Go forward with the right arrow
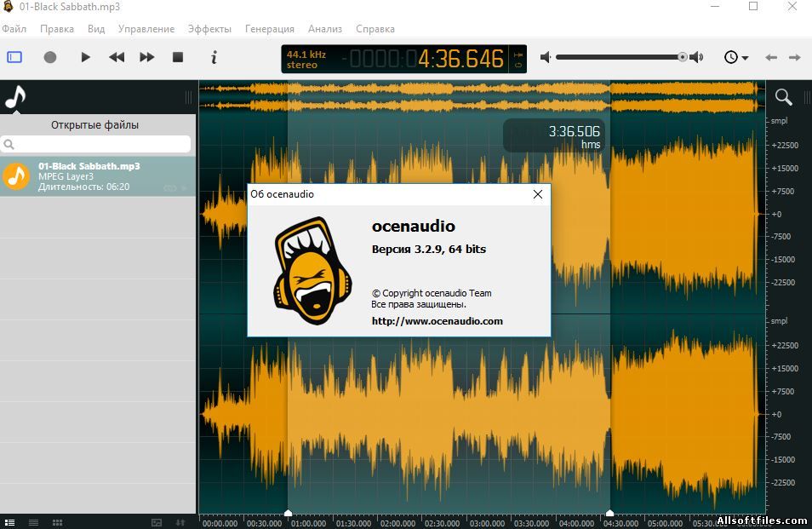Viewport: 812px width, 529px height. pos(795,58)
